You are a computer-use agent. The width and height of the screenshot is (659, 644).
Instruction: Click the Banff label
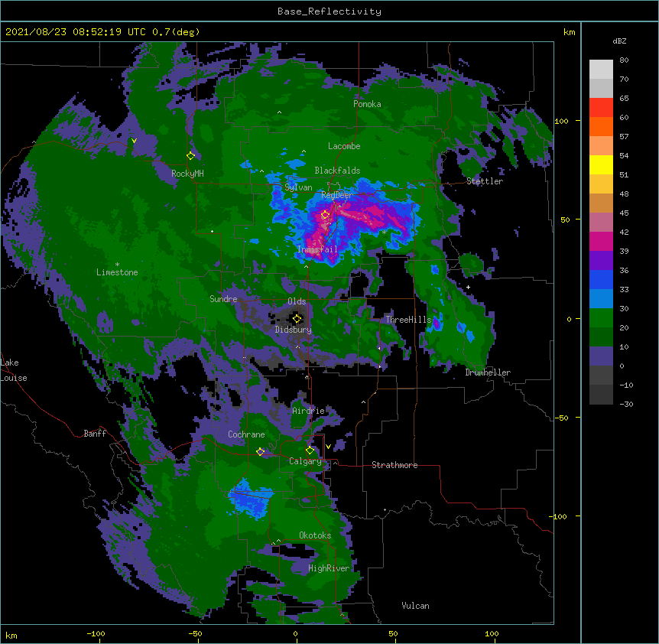[95, 434]
